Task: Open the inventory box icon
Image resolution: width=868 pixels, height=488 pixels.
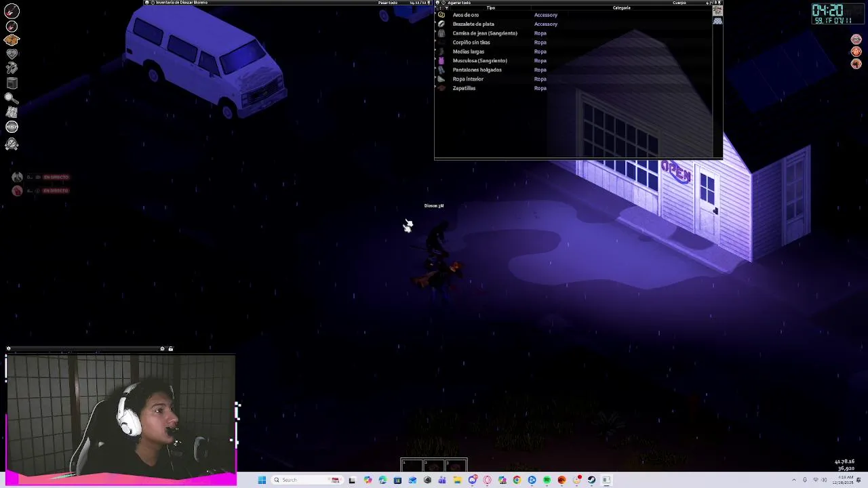Action: point(12,40)
